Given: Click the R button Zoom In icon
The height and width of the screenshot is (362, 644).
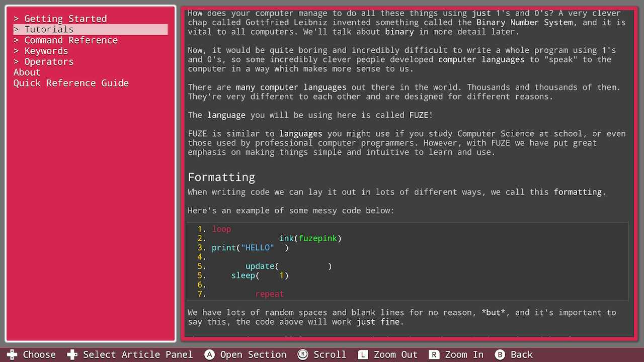Looking at the screenshot, I should 434,355.
